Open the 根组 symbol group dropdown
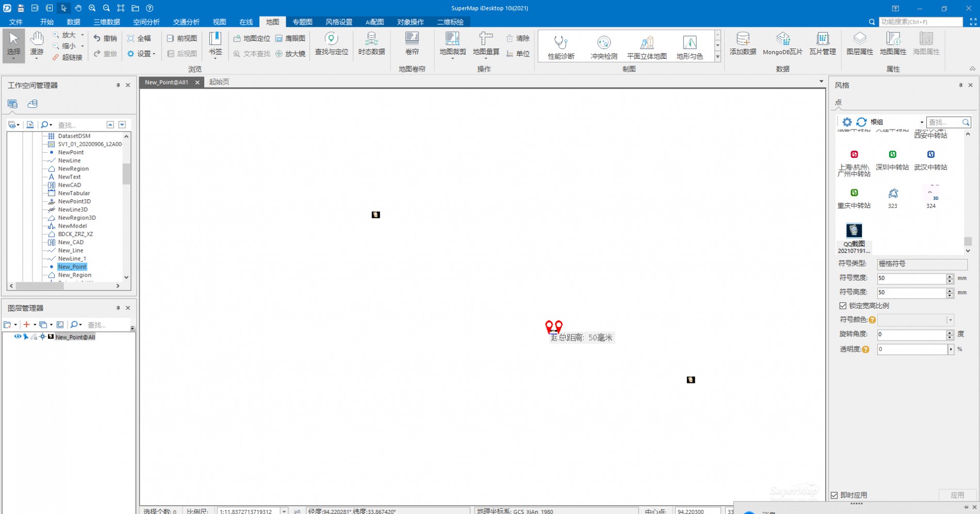Screen dimensions: 980x514 (922, 122)
